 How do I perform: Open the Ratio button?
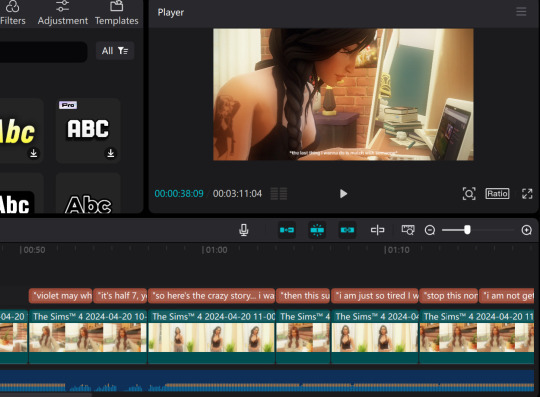(497, 194)
